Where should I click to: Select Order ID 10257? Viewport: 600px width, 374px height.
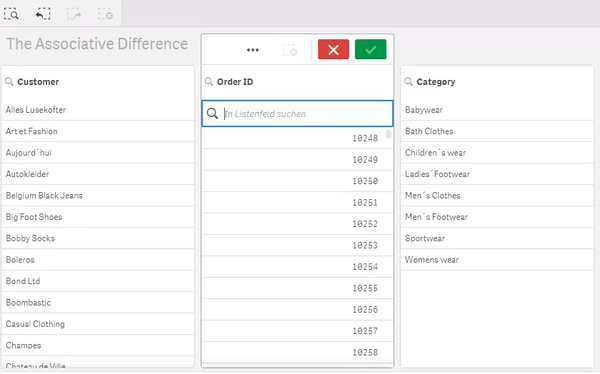[297, 331]
